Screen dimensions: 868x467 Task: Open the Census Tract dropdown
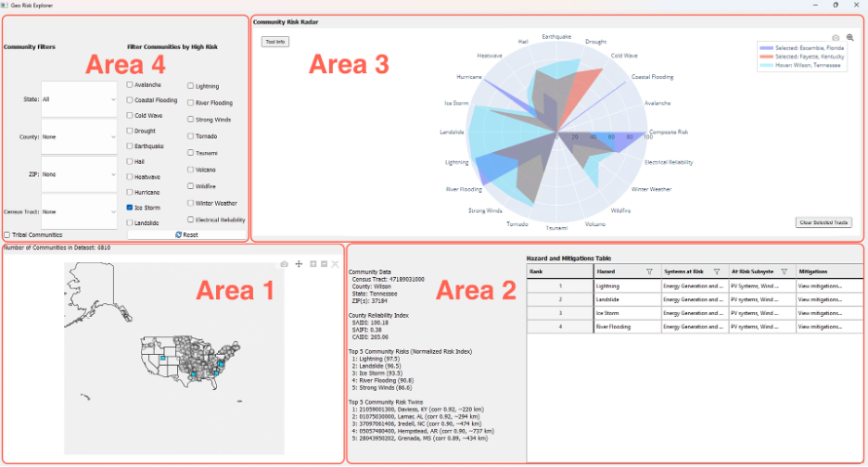[x=79, y=212]
